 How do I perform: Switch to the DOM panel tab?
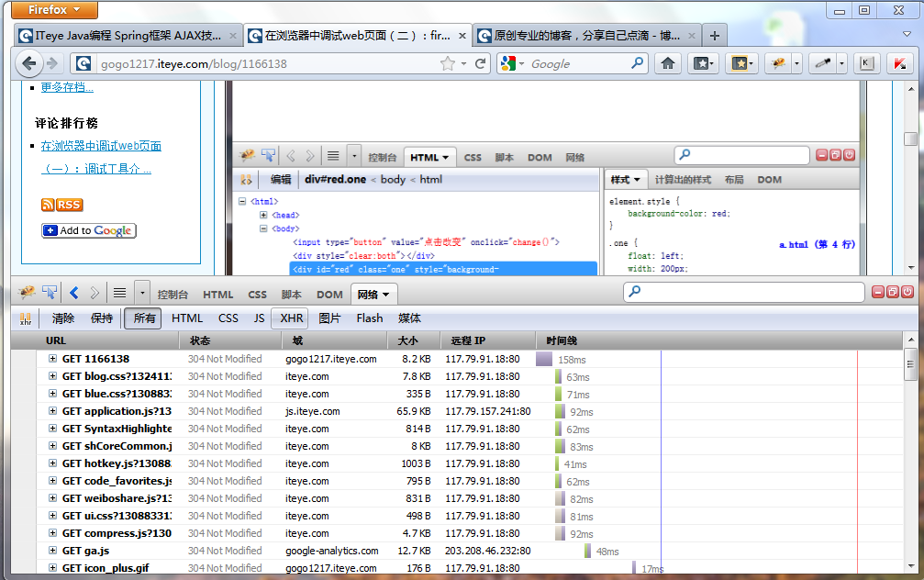coord(330,292)
